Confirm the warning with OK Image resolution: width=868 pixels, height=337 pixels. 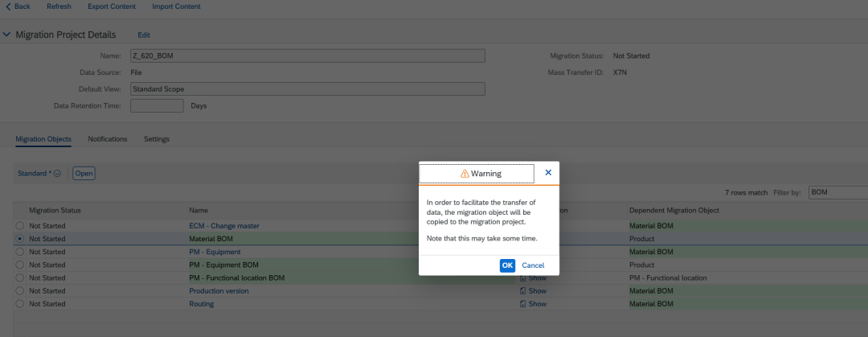click(x=507, y=265)
